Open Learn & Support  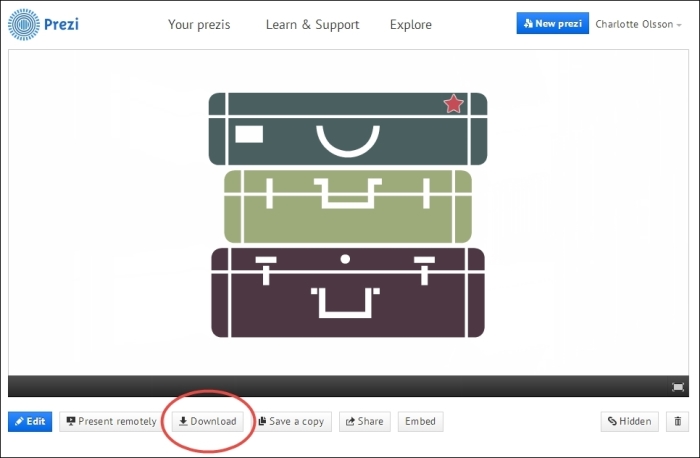(312, 24)
